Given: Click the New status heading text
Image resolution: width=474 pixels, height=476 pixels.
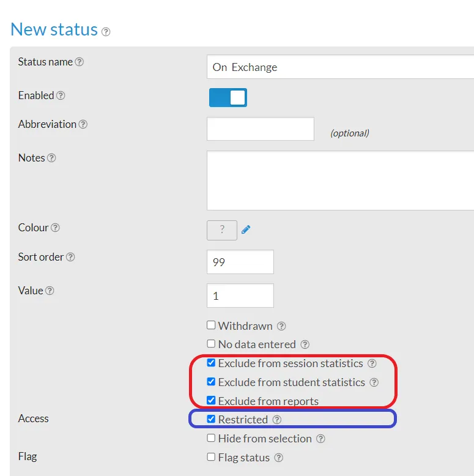Looking at the screenshot, I should tap(54, 29).
